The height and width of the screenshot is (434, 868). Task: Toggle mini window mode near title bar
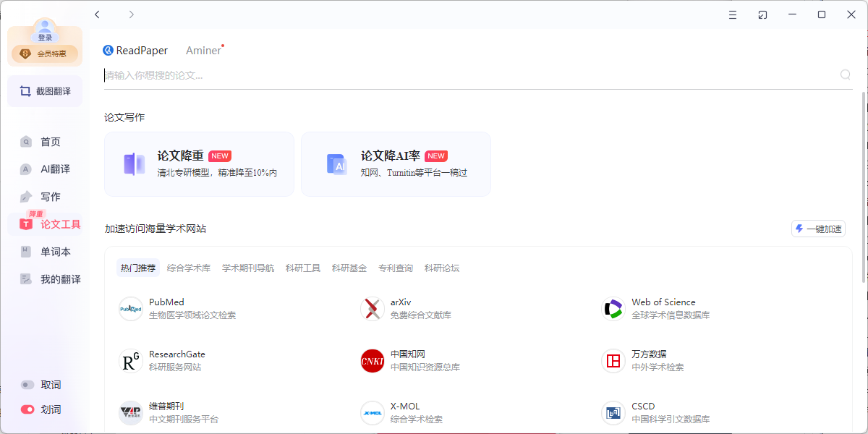[x=762, y=14]
